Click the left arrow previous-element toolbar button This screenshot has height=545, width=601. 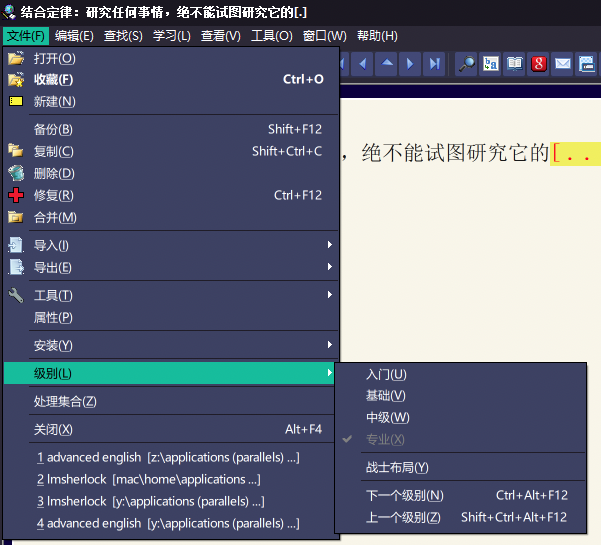pos(362,64)
